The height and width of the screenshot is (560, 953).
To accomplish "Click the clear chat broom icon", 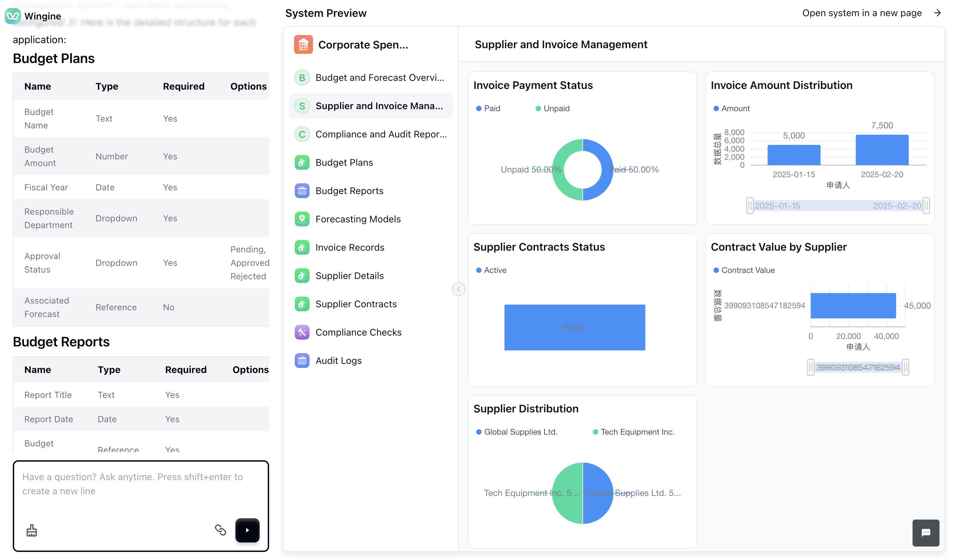I will pos(32,531).
